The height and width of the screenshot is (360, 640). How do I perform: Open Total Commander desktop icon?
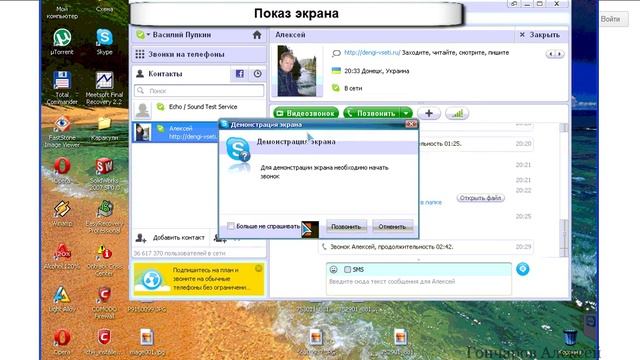click(x=62, y=87)
